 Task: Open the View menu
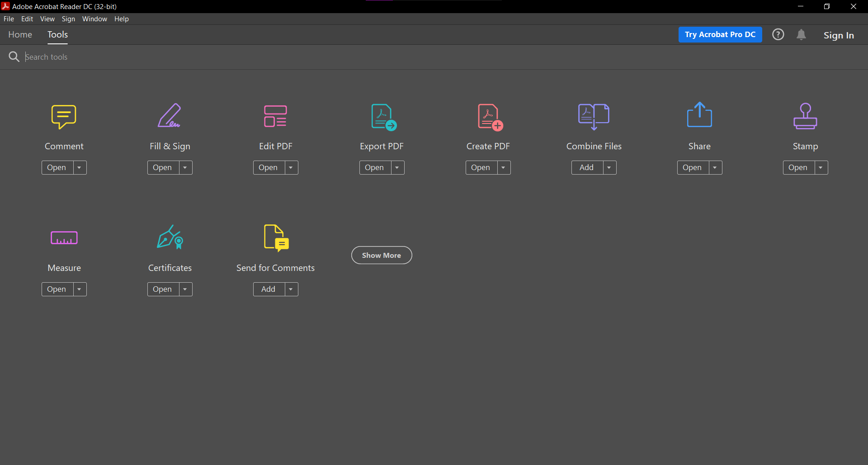(47, 19)
